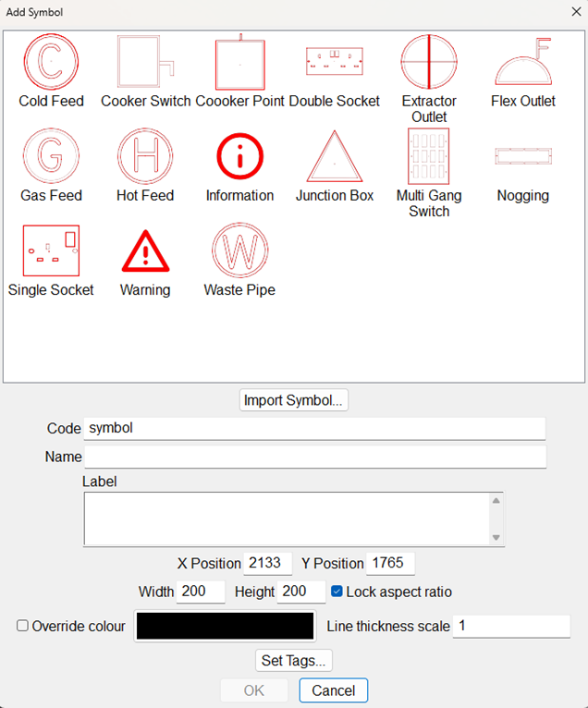Enable the Override colour checkbox
This screenshot has height=708, width=588.
click(23, 626)
